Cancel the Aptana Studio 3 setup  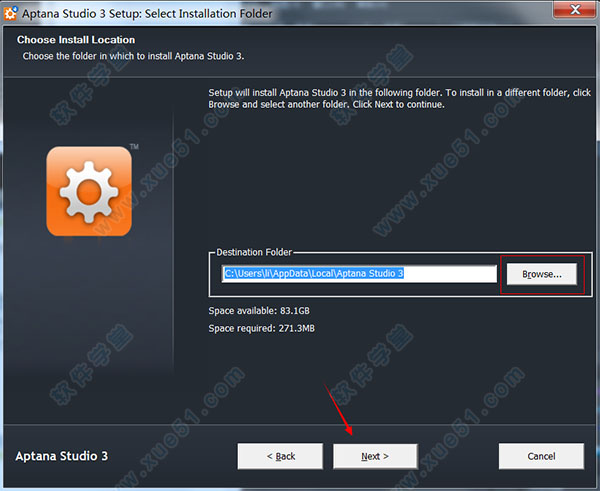[x=541, y=456]
